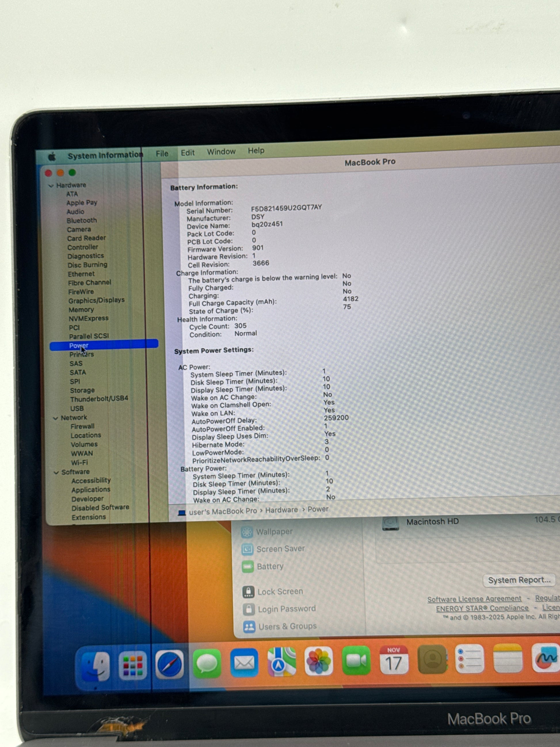Click the Apple menu logo
This screenshot has width=560, height=747.
coord(52,157)
